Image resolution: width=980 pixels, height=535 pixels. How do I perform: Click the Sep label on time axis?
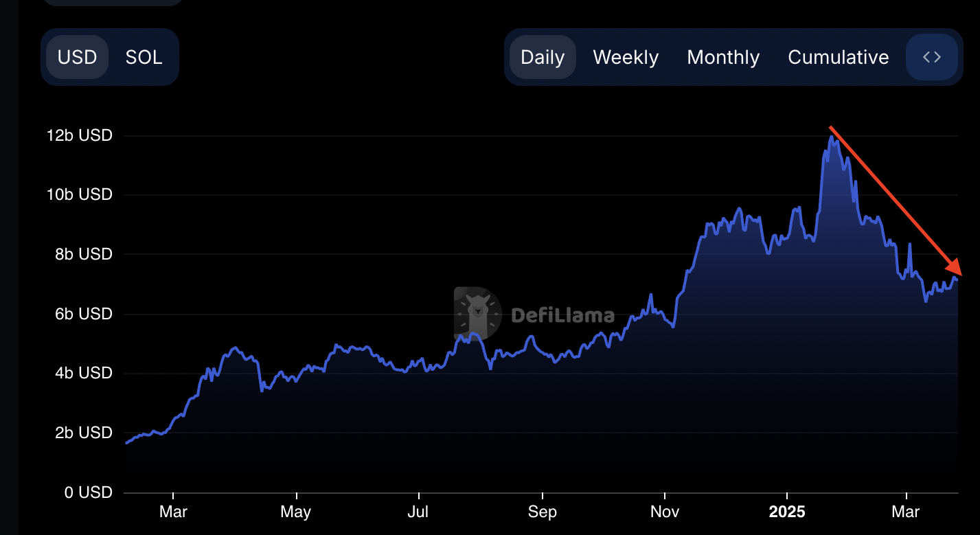[543, 512]
